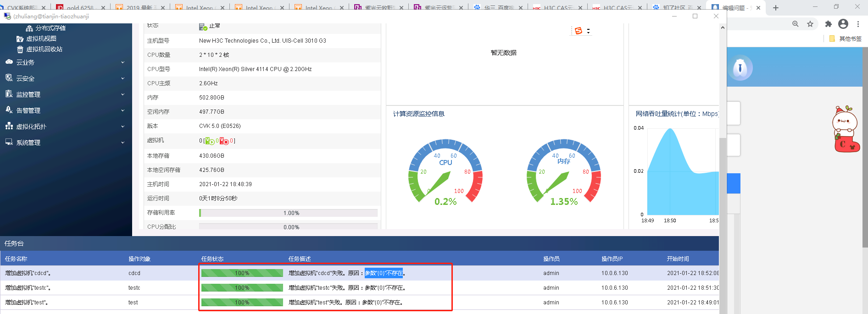The height and width of the screenshot is (314, 868).
Task: Open the Chrome three-dot menu
Action: (x=858, y=24)
